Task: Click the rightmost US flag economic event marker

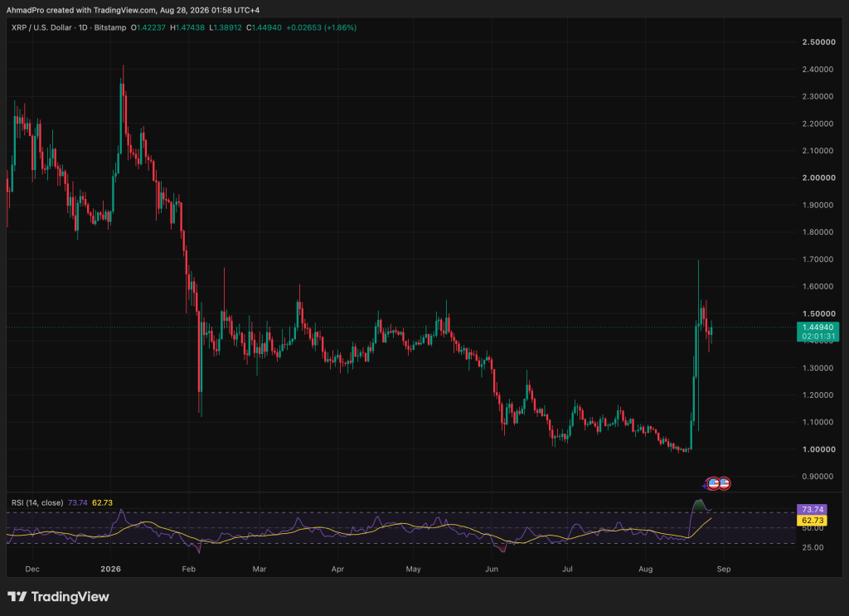Action: click(724, 483)
